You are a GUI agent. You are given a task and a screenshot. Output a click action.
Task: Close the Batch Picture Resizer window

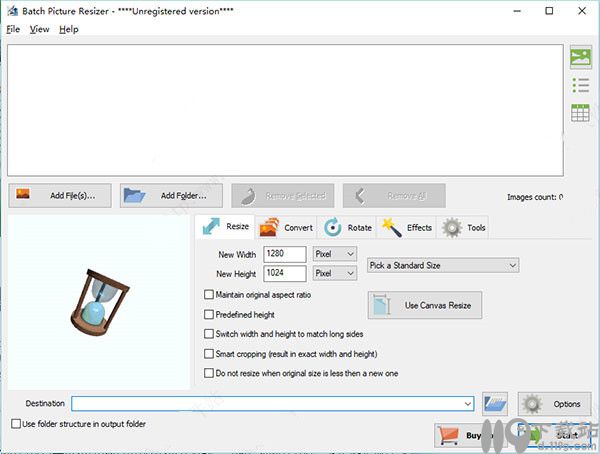click(582, 11)
